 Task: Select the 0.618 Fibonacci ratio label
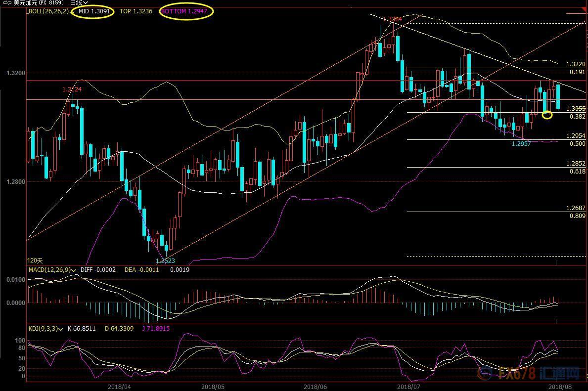(x=578, y=172)
